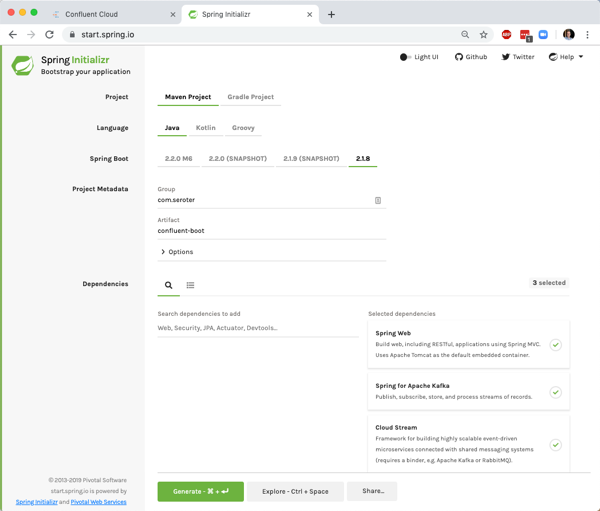Switch dependencies to search view
The height and width of the screenshot is (511, 600).
[168, 285]
